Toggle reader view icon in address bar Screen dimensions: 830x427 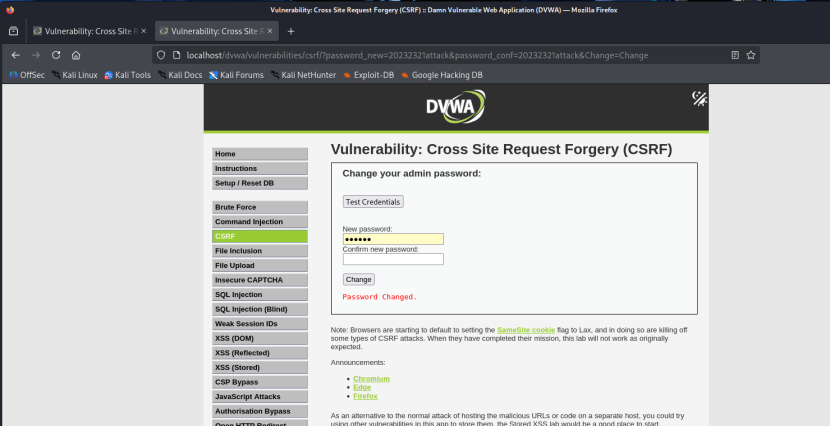click(x=735, y=55)
